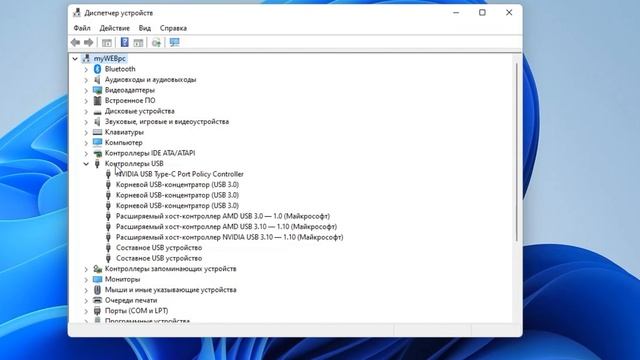Click the Контроллеры IDE ATA/ATAPI icon

pos(97,153)
